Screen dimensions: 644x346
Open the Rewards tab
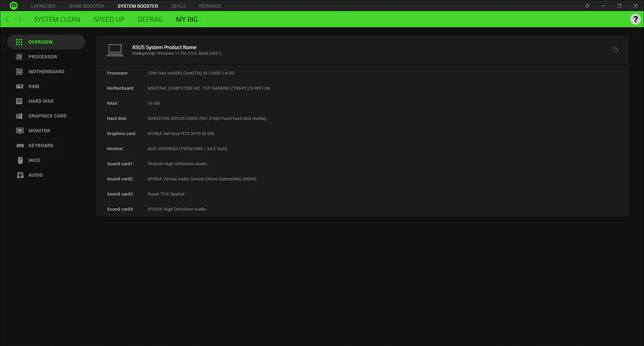(210, 6)
